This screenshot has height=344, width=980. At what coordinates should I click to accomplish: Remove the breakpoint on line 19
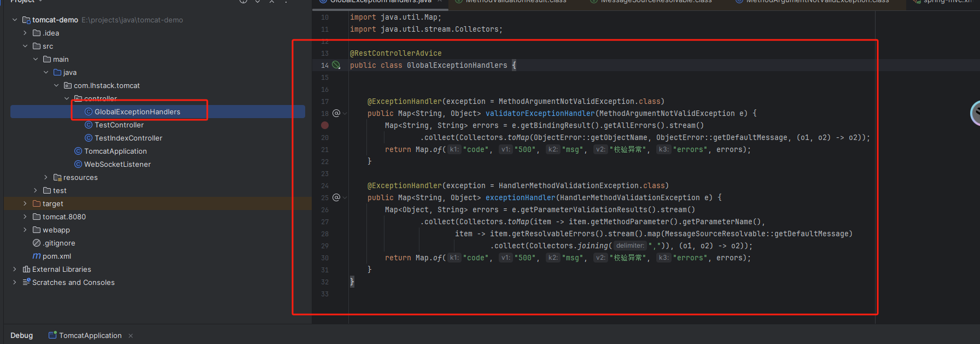pos(325,125)
